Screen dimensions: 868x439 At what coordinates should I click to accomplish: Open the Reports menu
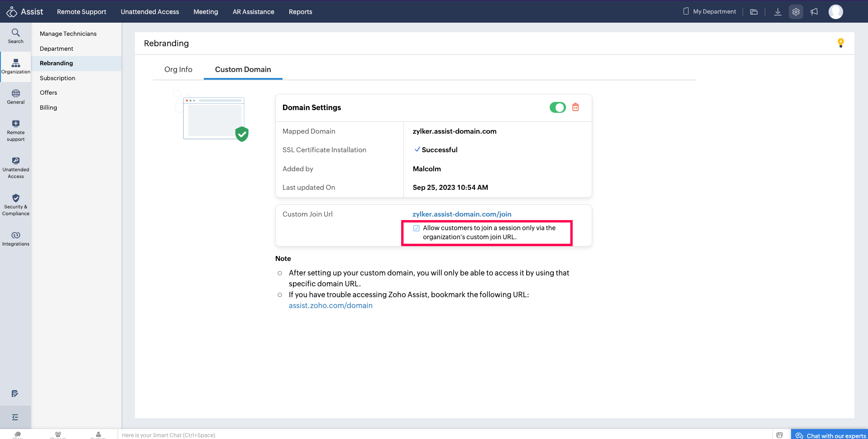300,12
